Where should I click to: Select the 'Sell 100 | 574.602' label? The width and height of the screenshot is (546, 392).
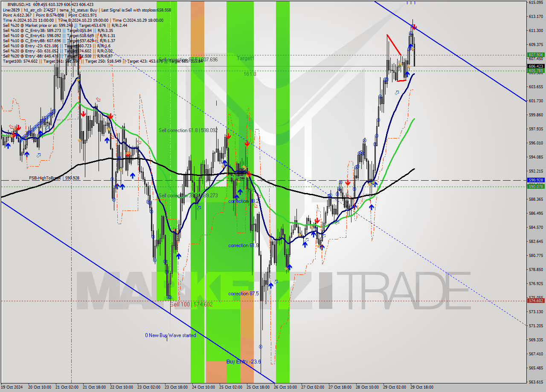[x=191, y=304]
